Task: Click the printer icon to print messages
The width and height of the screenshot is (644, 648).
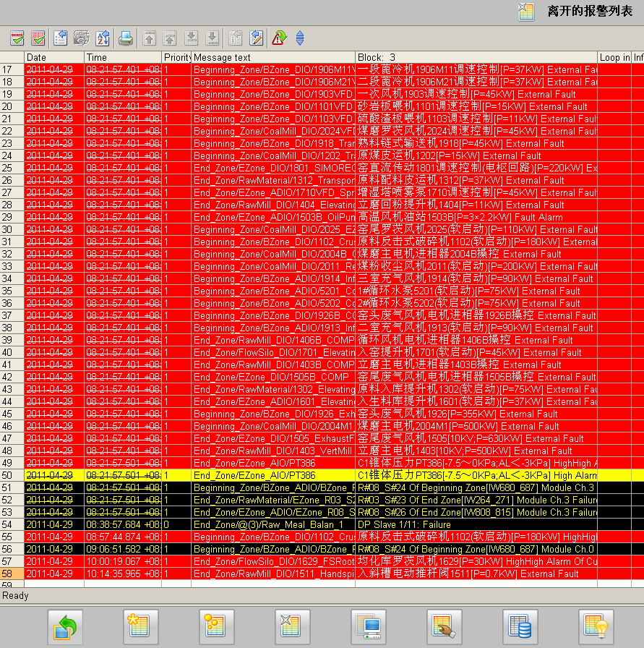Action: 126,38
